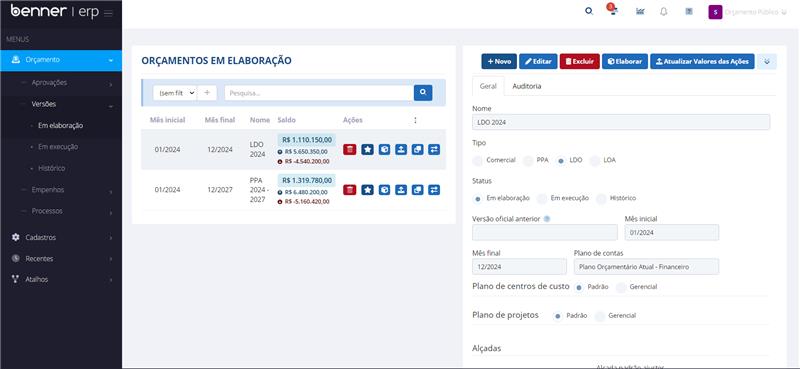Switch to the Geral tab
The height and width of the screenshot is (369, 800).
pos(488,86)
